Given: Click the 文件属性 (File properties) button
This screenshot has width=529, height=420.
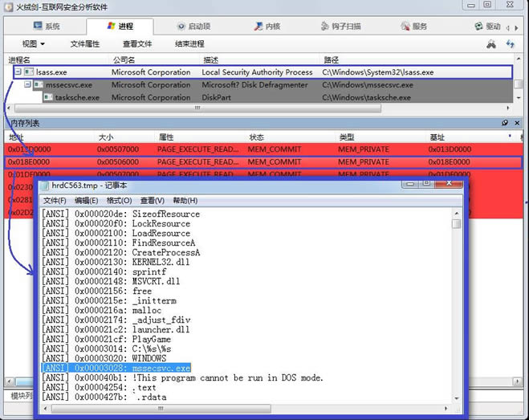Looking at the screenshot, I should coord(85,44).
